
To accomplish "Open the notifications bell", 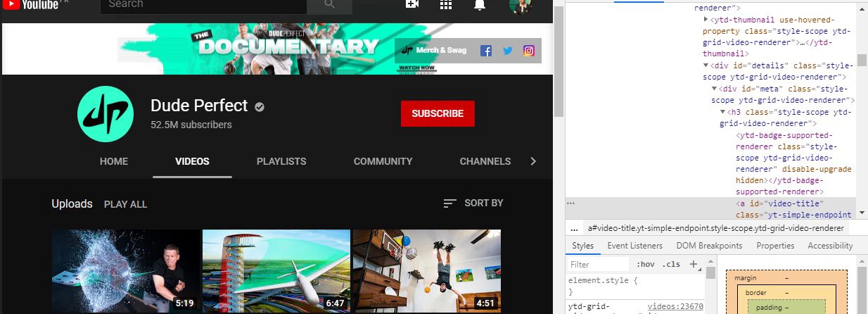I will click(480, 4).
